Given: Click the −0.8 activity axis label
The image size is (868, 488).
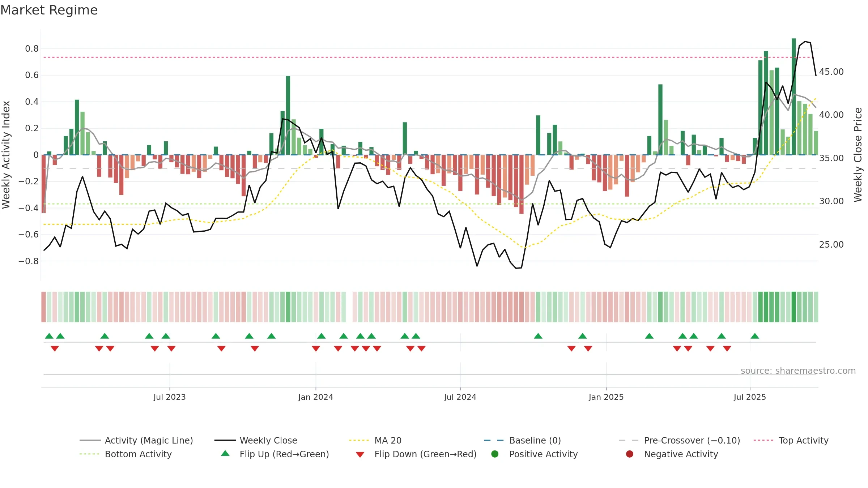Looking at the screenshot, I should (x=29, y=261).
